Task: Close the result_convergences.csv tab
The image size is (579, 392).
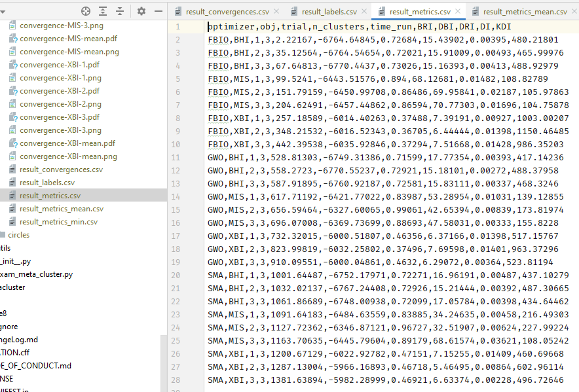Action: [x=276, y=11]
